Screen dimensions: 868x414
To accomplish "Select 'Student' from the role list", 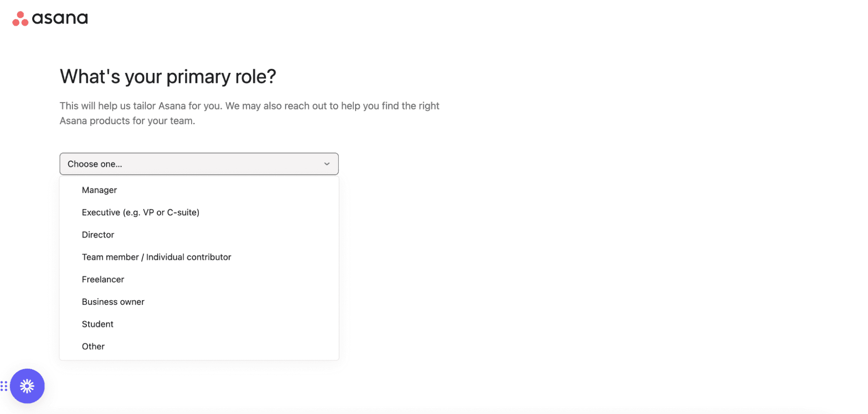I will pyautogui.click(x=97, y=324).
